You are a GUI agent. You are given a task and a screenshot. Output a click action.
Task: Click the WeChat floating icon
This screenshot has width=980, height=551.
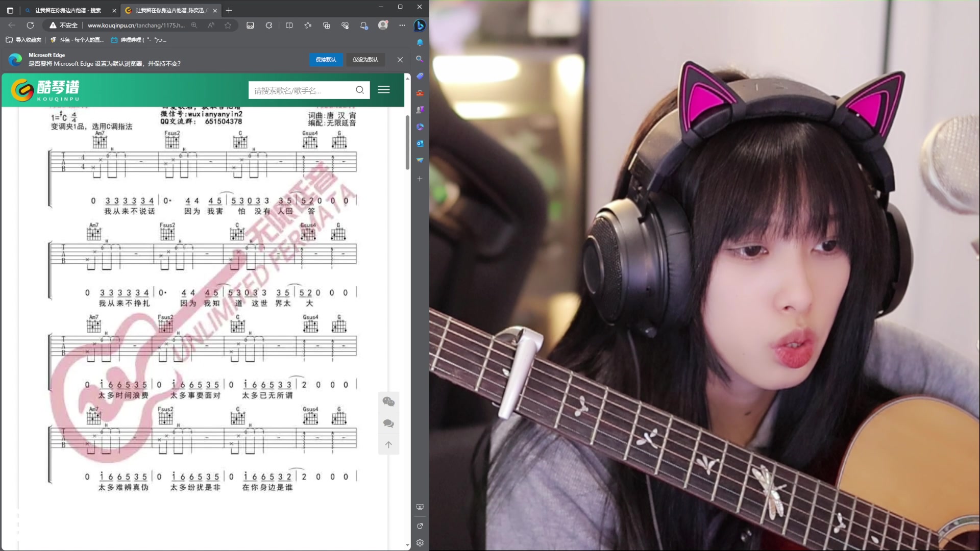(388, 402)
